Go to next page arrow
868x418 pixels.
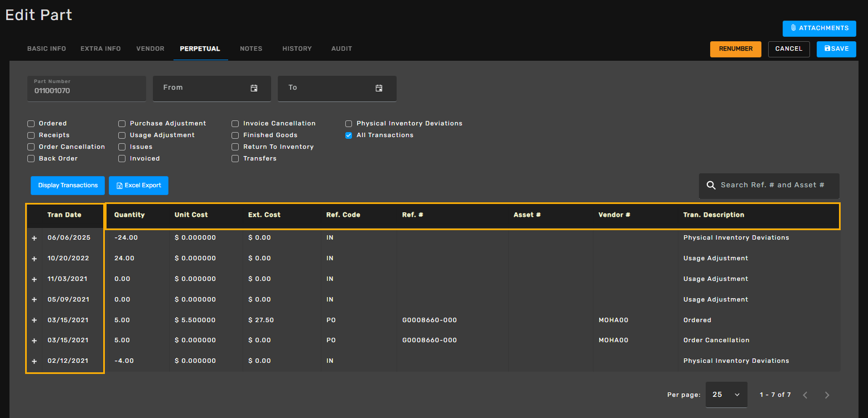827,395
